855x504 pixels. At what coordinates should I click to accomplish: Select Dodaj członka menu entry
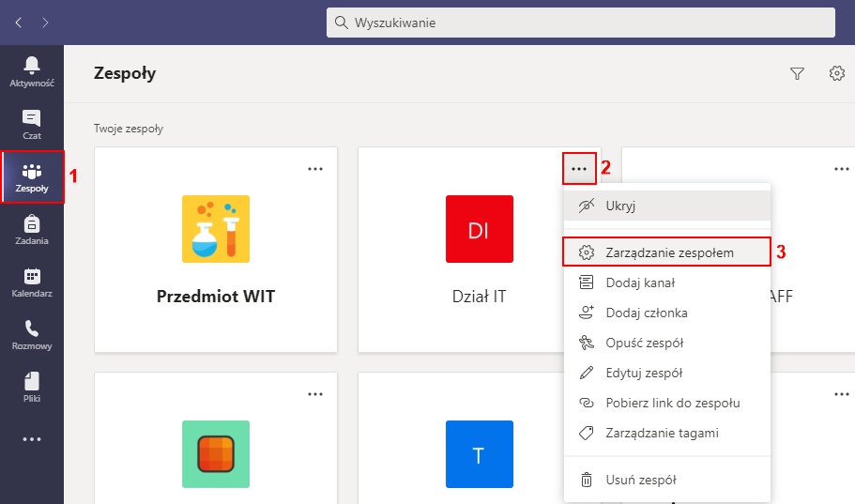pyautogui.click(x=667, y=313)
